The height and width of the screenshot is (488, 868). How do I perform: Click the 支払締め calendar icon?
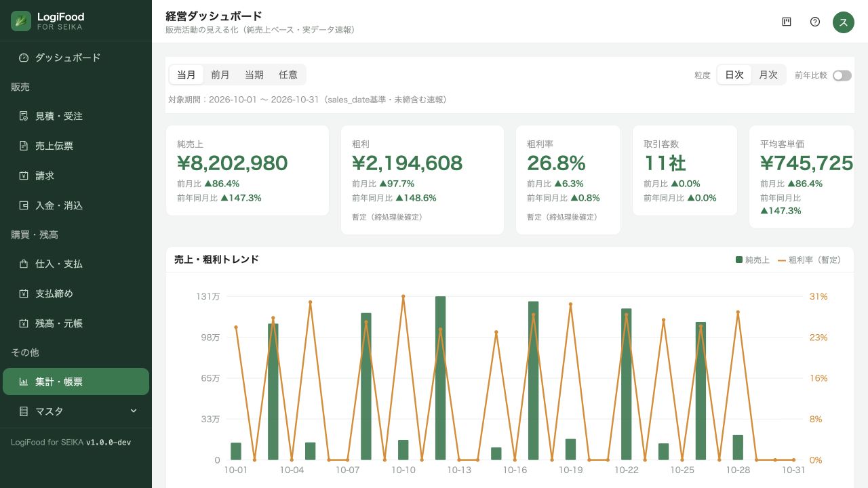24,293
